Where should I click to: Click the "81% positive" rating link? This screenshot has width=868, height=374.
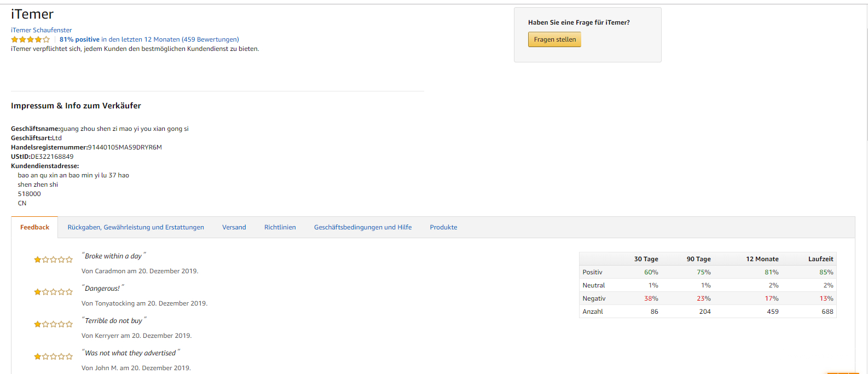(x=79, y=39)
